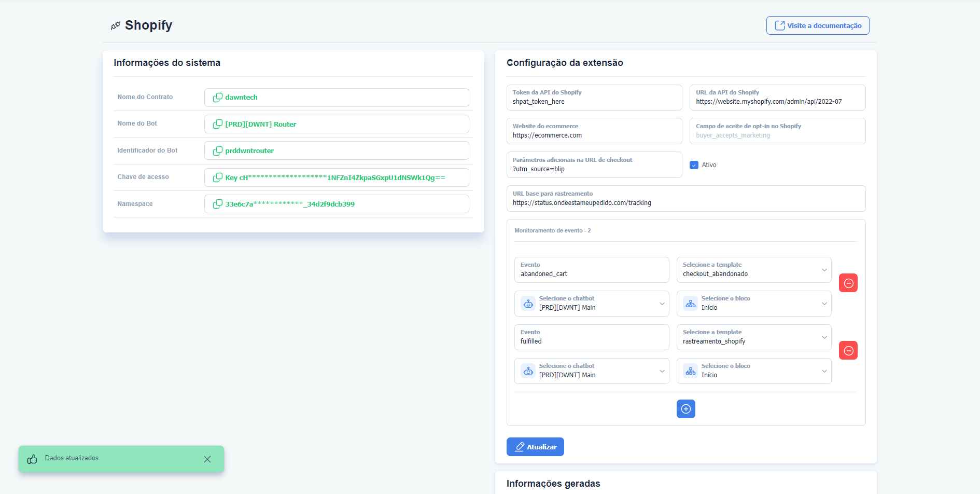Click the Dados atualizados message text
Screen dimensions: 980x494
[72, 458]
